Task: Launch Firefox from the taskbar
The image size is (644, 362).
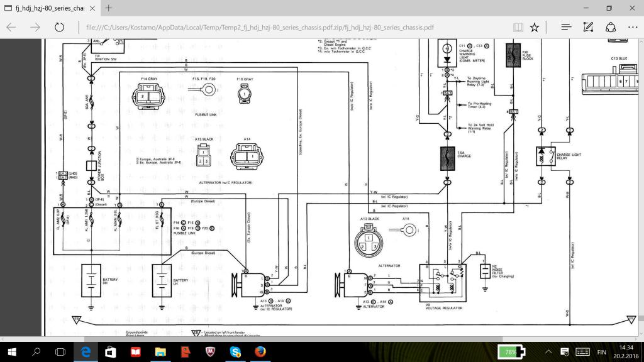Action: coord(260,351)
